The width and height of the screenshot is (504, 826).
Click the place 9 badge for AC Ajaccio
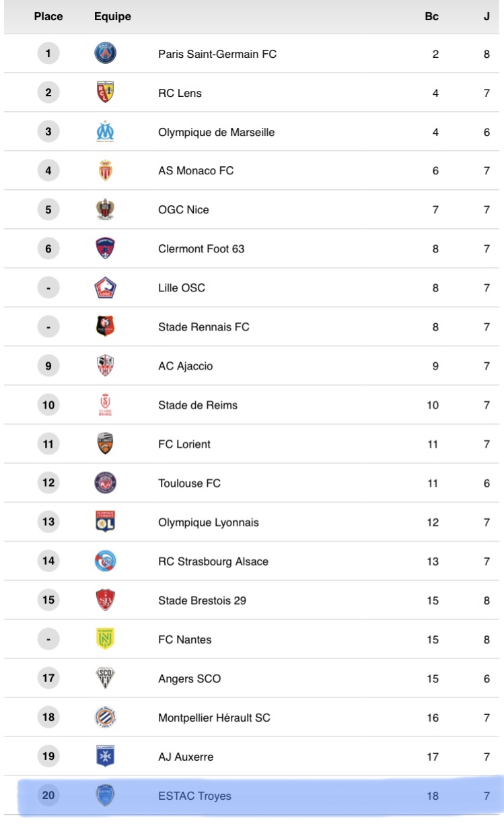click(48, 366)
